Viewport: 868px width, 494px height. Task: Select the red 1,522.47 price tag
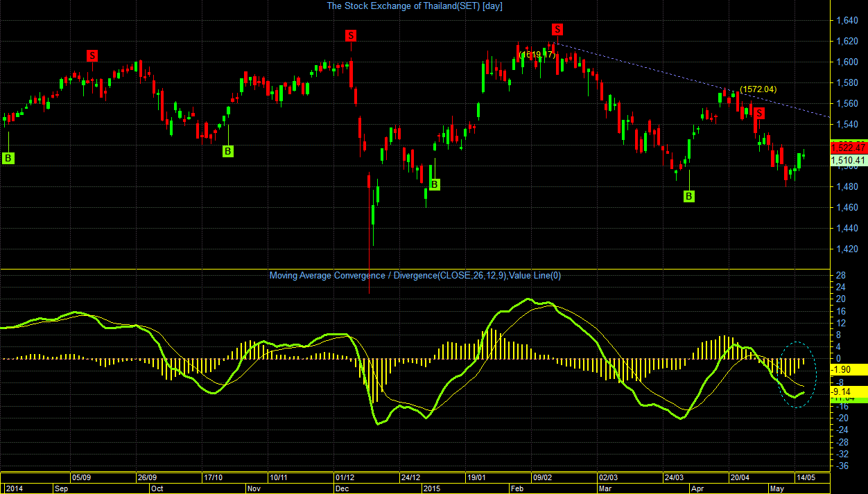pos(848,148)
